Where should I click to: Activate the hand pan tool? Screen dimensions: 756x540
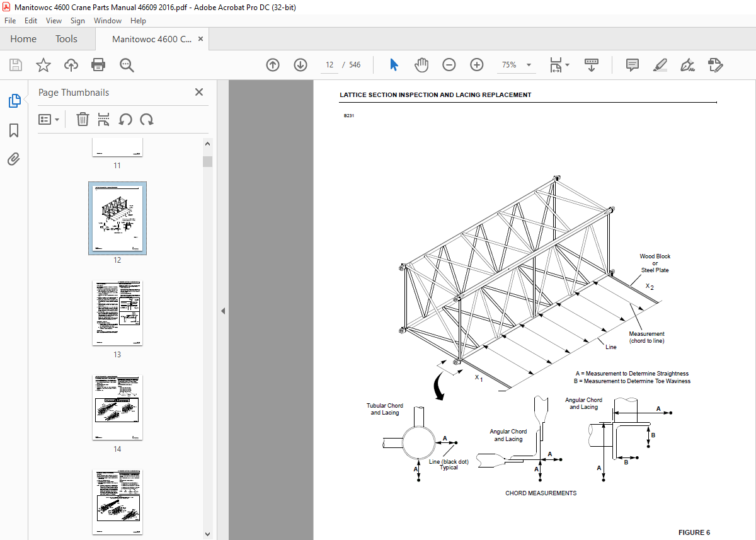[x=421, y=65]
